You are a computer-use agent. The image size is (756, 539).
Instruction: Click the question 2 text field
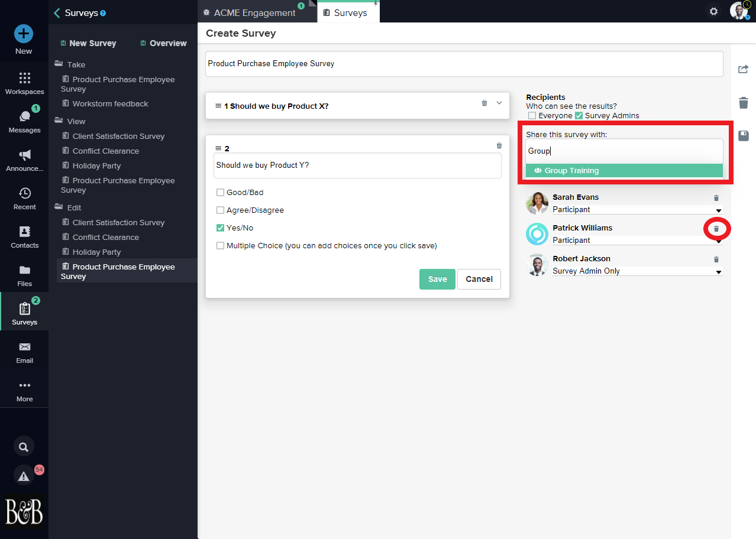[357, 165]
